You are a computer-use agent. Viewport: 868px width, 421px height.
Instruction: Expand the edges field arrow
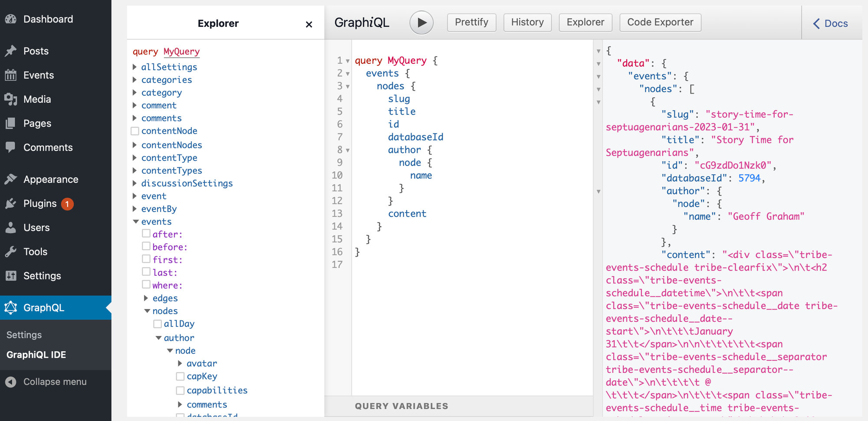pos(146,298)
